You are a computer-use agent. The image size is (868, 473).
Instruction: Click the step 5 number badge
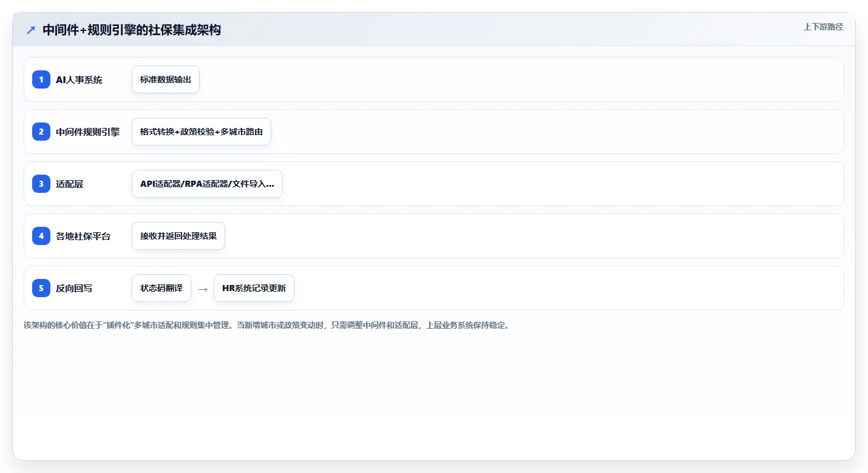[41, 288]
